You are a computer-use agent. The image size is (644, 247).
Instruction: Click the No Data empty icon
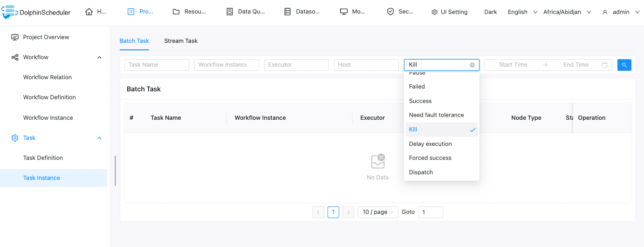[x=378, y=161]
